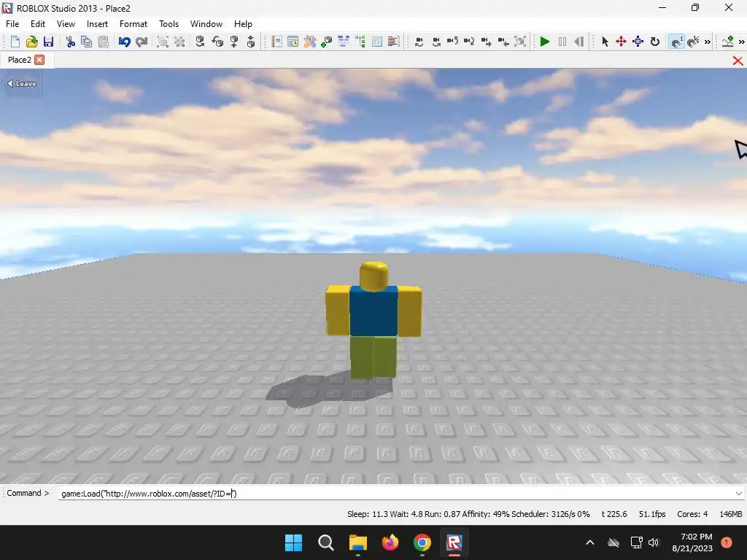Open the Format menu
The image size is (747, 560).
[x=133, y=24]
